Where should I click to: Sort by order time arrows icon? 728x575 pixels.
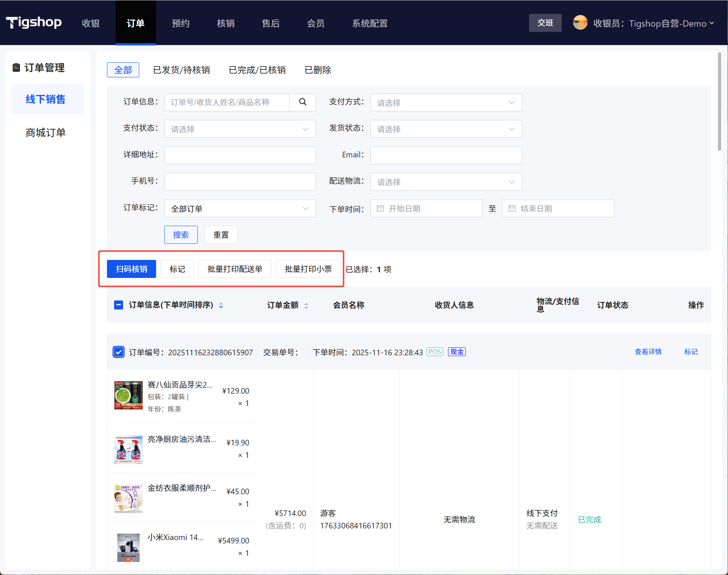(x=221, y=305)
